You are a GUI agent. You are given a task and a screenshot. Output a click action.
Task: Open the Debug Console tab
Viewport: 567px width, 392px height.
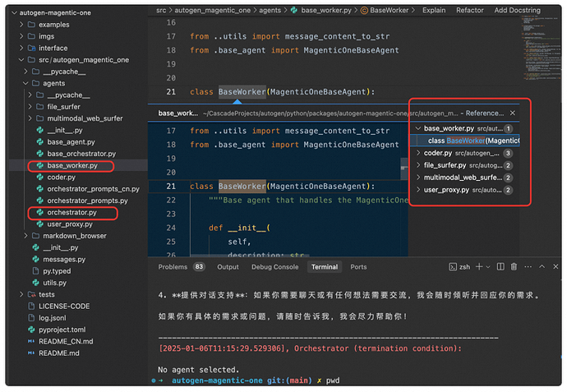(274, 267)
